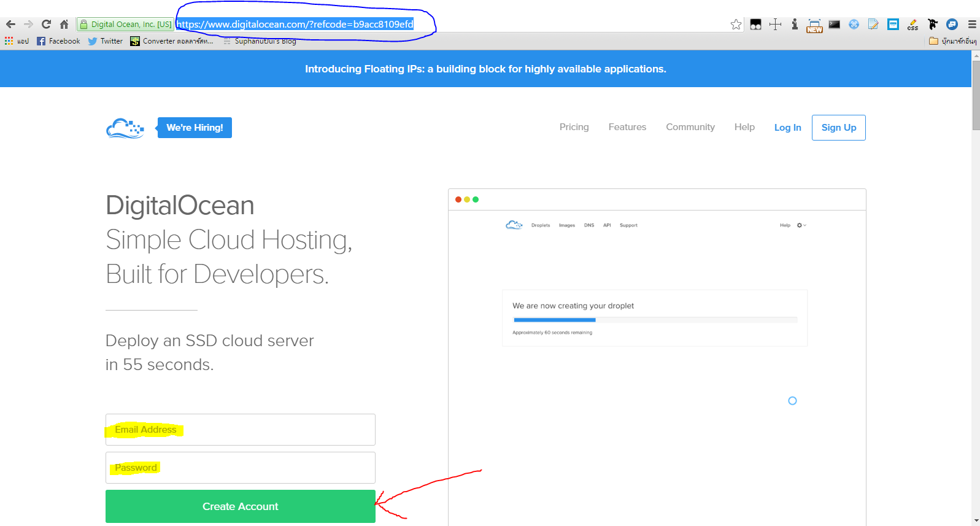This screenshot has width=980, height=526.
Task: Launch the terminal extension icon
Action: click(x=834, y=25)
